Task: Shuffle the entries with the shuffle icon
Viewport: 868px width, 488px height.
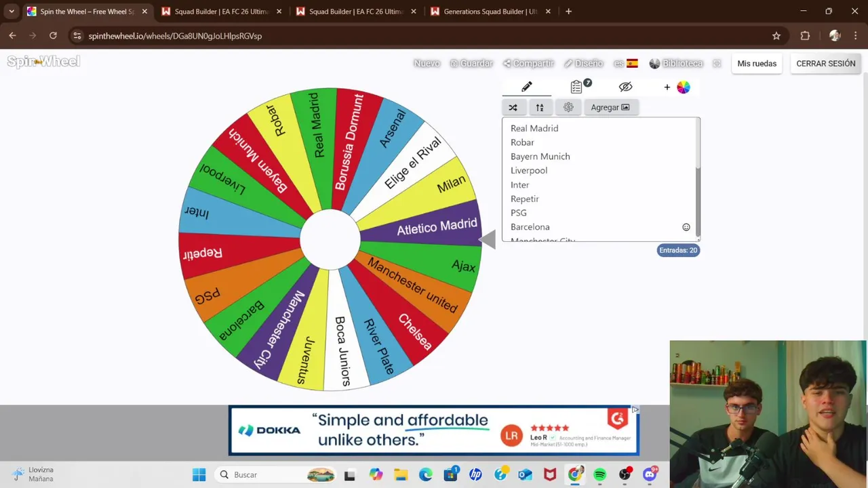Action: point(513,107)
